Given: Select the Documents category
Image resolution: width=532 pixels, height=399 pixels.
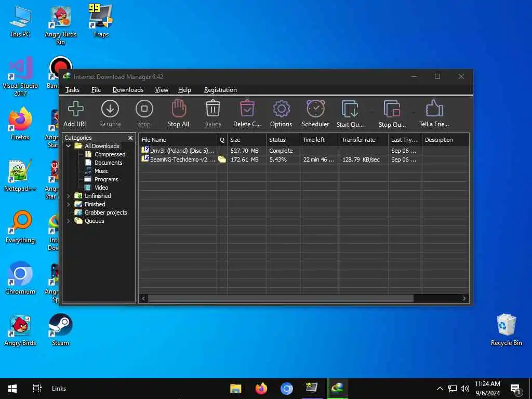Looking at the screenshot, I should [x=108, y=163].
